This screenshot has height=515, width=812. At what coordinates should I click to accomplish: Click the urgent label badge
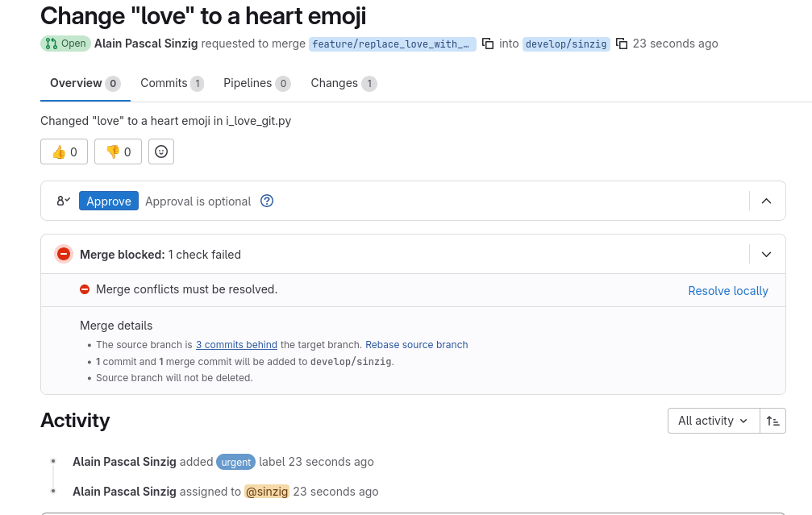pos(235,463)
